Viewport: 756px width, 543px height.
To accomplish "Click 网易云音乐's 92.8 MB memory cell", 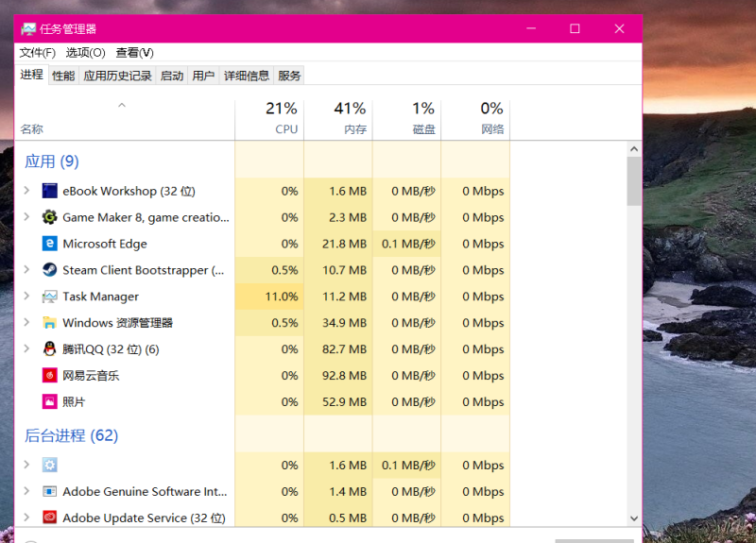I will click(x=338, y=375).
